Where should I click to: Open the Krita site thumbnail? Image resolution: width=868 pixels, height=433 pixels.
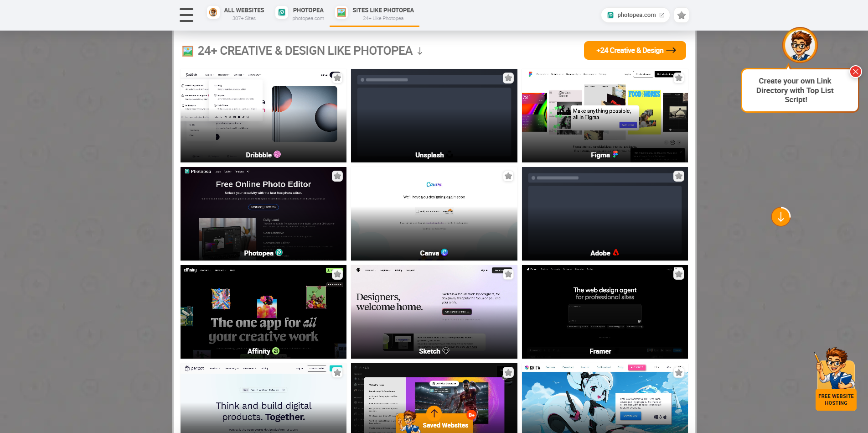pos(605,398)
